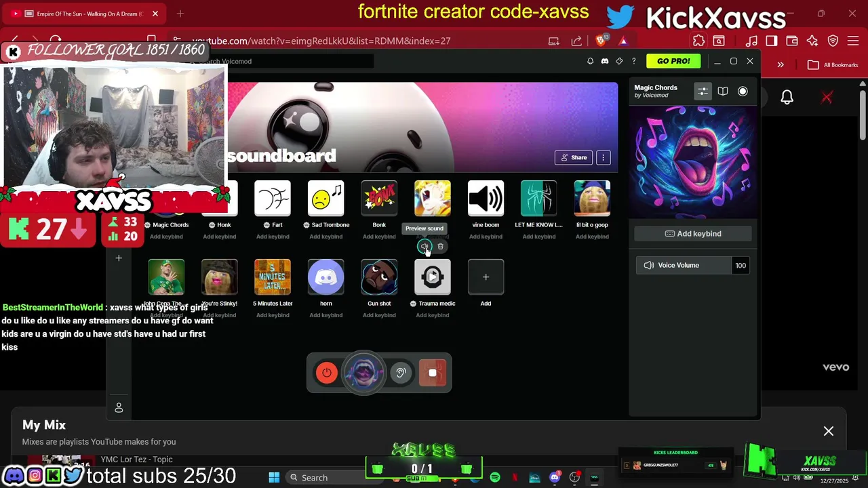
Task: Add keybind for horn sound
Action: (325, 315)
